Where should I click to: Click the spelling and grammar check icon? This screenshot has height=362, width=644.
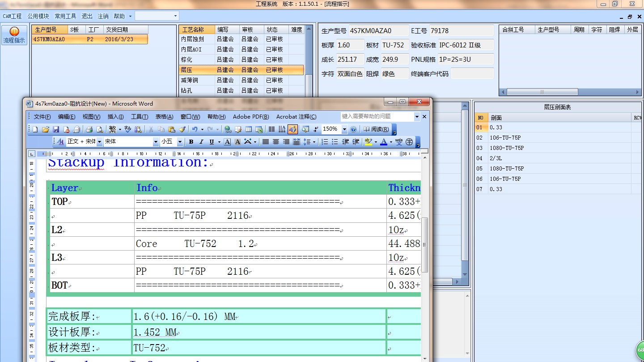(x=127, y=129)
